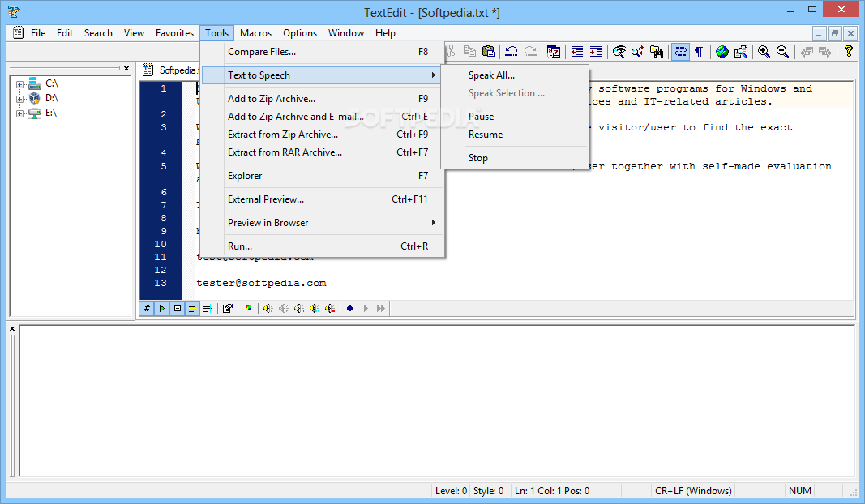Select Add to Zip Archive... entry

tap(322, 99)
